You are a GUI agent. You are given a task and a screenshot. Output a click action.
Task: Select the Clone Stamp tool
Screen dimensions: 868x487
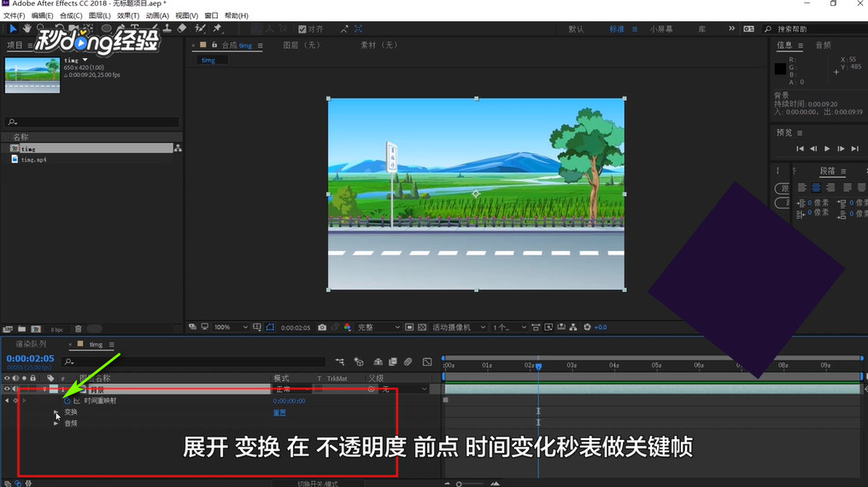pyautogui.click(x=167, y=28)
